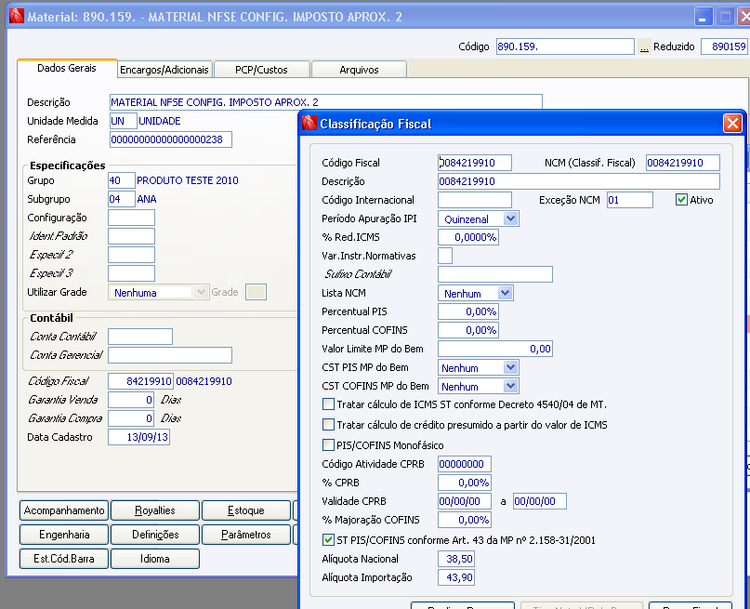This screenshot has height=609, width=750.
Task: Open the Est.Cód.Barra button
Action: [x=64, y=559]
